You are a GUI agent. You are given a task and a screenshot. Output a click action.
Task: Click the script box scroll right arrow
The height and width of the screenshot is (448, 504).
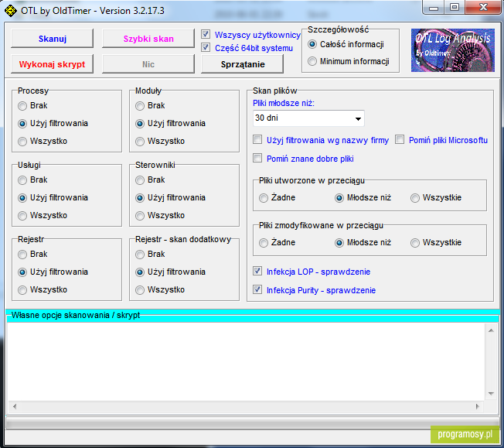(x=477, y=406)
